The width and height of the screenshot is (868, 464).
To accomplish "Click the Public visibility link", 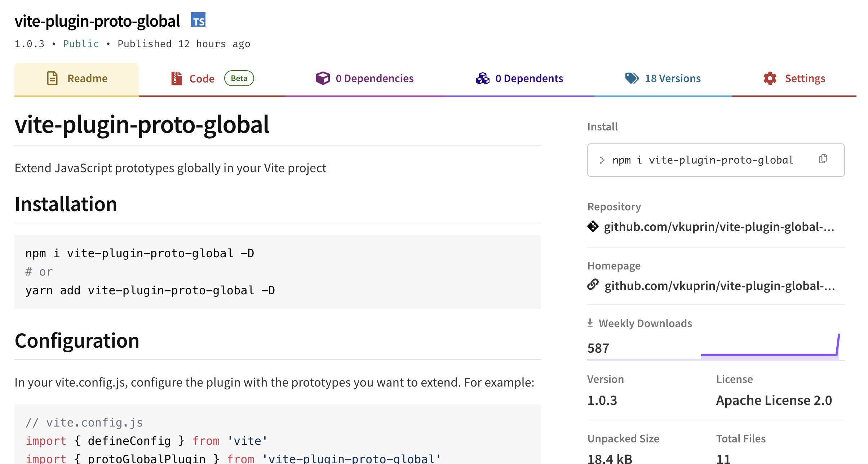I will tap(81, 44).
